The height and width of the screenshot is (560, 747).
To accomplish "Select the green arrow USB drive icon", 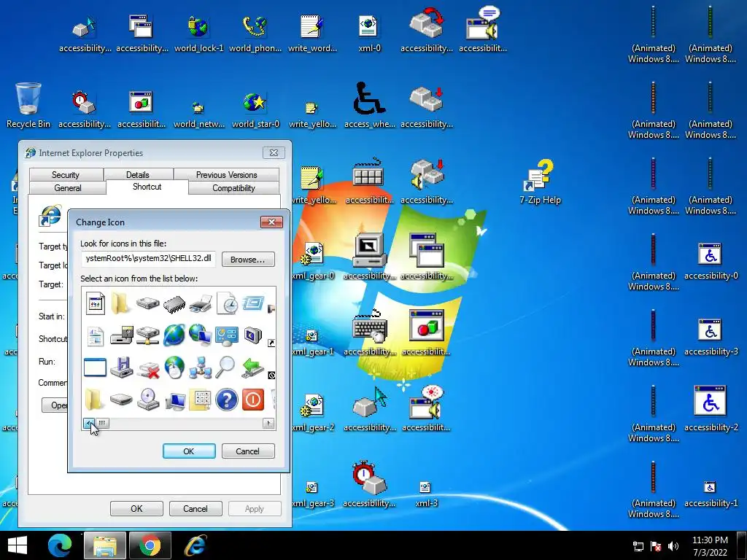I will (253, 368).
